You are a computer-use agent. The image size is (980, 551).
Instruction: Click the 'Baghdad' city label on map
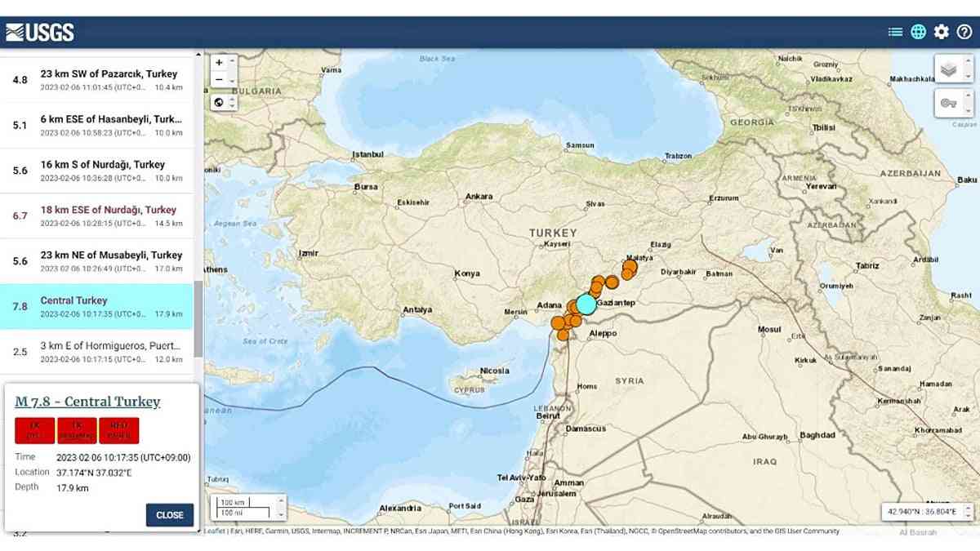pos(817,435)
